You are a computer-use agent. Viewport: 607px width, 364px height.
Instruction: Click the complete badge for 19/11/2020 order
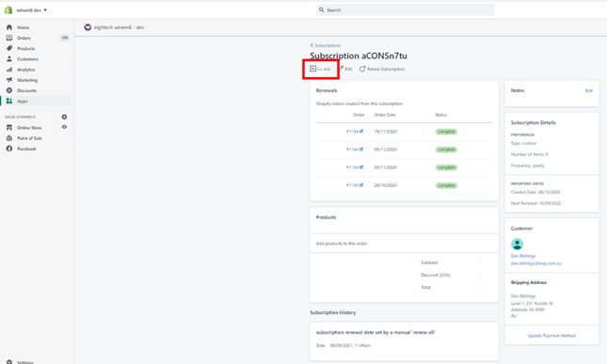tap(446, 132)
